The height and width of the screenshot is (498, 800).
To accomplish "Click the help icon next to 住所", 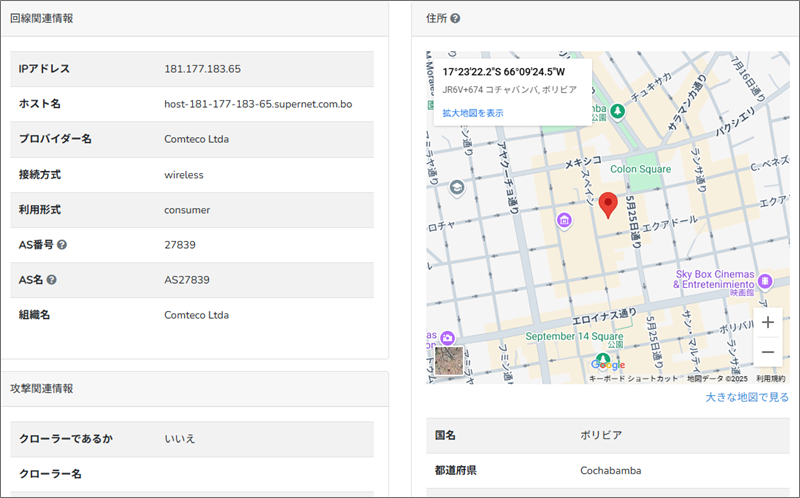I will pyautogui.click(x=455, y=18).
